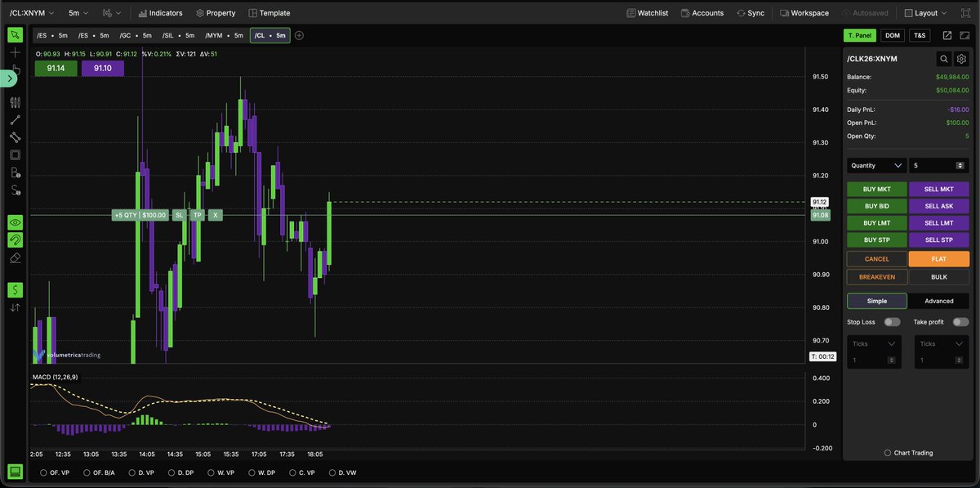Open the Layout dropdown
This screenshot has height=488, width=980.
pyautogui.click(x=925, y=13)
